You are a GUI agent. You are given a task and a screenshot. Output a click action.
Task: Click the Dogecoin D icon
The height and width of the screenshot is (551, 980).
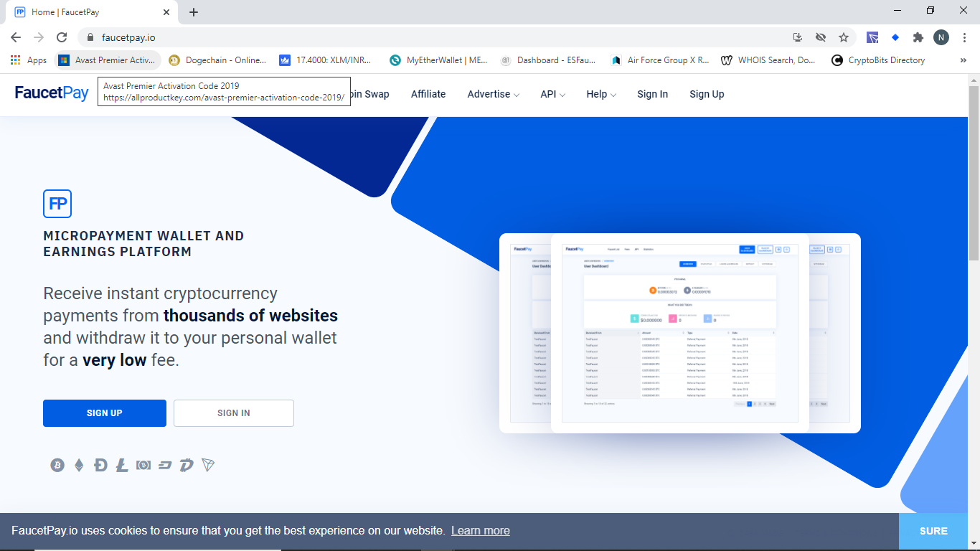[x=100, y=465]
